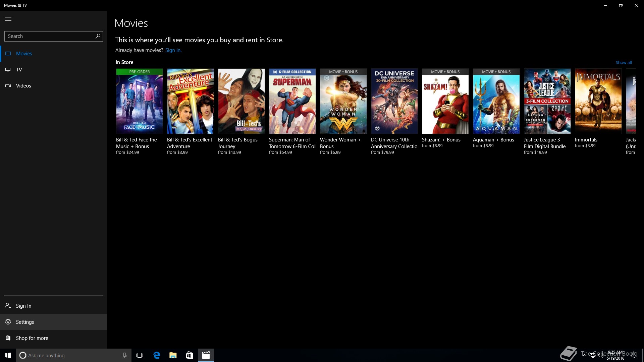Click Movies & TV taskbar icon
The width and height of the screenshot is (644, 362).
coord(206,355)
